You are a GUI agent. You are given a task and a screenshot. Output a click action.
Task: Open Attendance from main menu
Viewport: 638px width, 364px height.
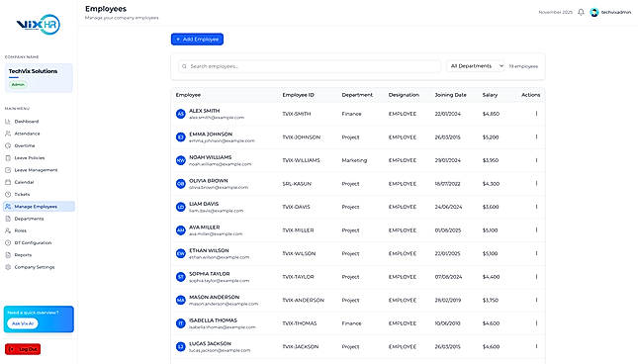(x=28, y=134)
